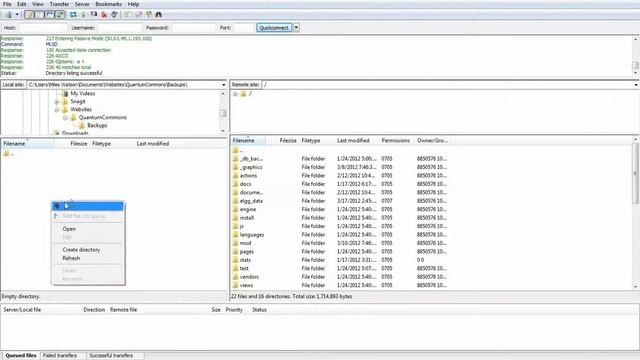Sort remote list by Owner/Group column

(432, 140)
